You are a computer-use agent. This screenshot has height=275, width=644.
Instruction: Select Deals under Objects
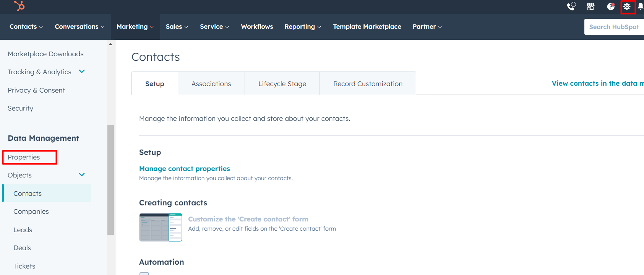tap(22, 248)
